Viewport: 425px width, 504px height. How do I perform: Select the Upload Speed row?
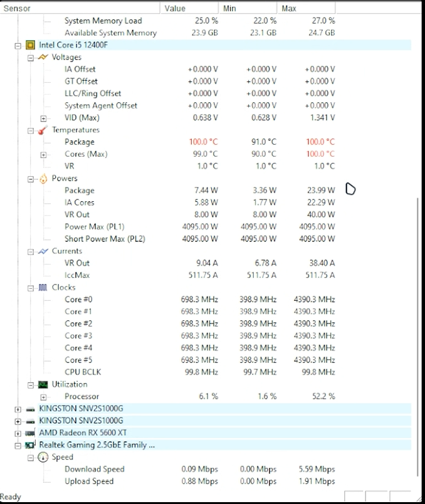pyautogui.click(x=199, y=481)
